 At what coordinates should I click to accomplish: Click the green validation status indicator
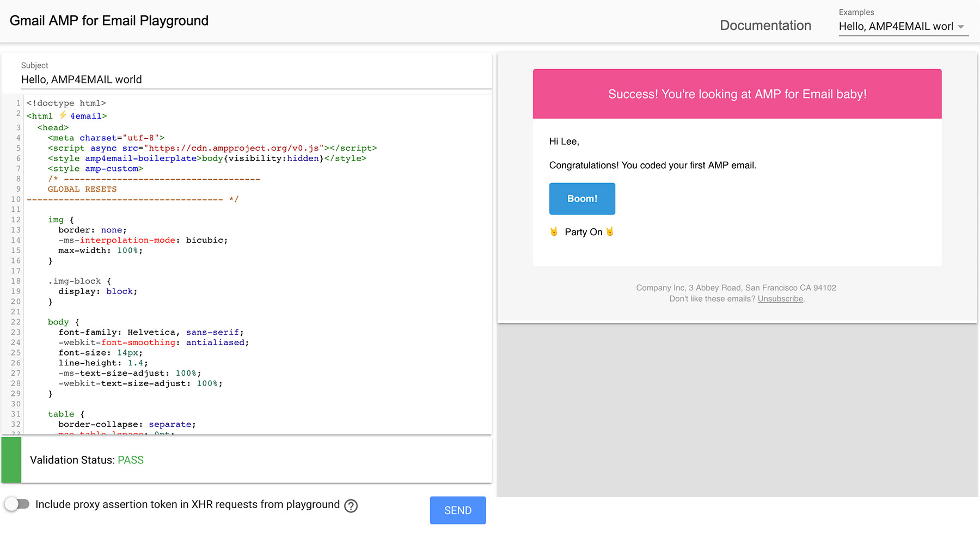point(11,460)
